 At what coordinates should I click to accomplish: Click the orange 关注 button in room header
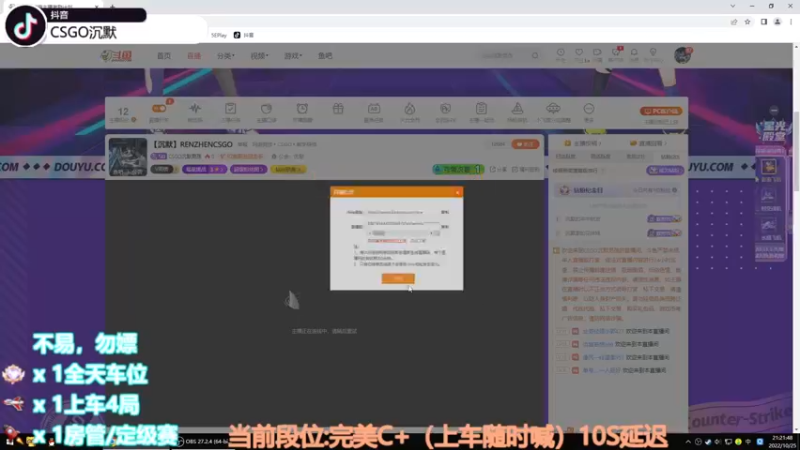point(526,144)
